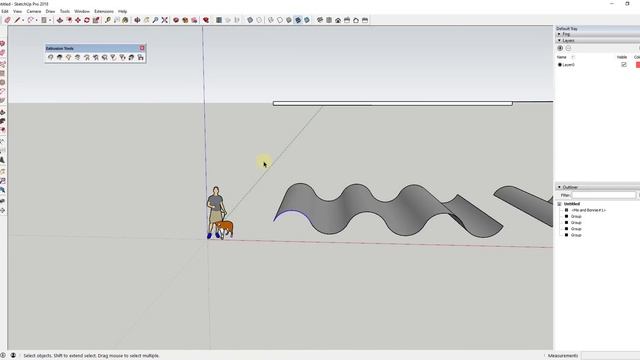Open the View menu
The height and width of the screenshot is (360, 640).
coord(18,11)
